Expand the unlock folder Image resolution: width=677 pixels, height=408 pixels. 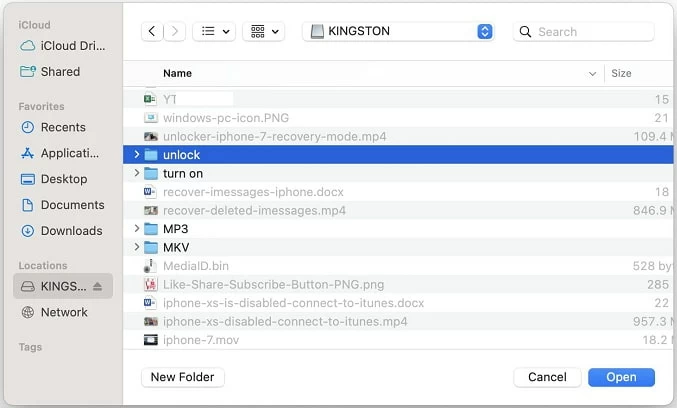pyautogui.click(x=137, y=155)
